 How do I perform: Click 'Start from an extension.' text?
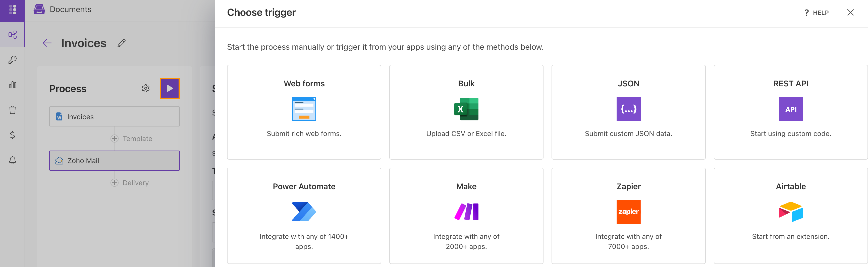(790, 236)
